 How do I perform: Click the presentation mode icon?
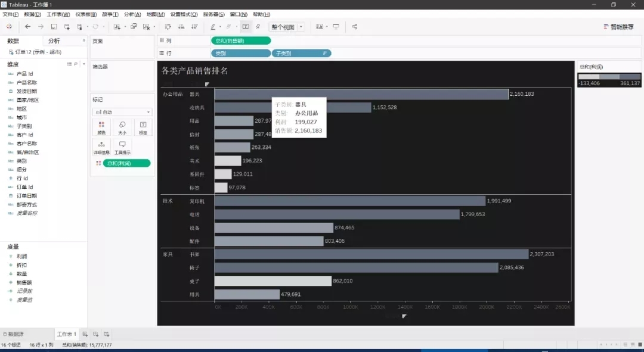point(336,27)
